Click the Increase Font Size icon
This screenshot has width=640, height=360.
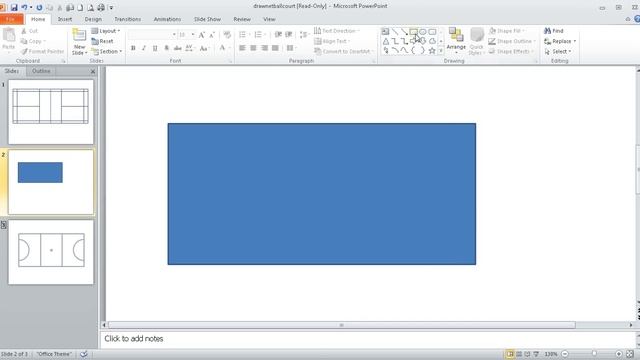pos(202,35)
